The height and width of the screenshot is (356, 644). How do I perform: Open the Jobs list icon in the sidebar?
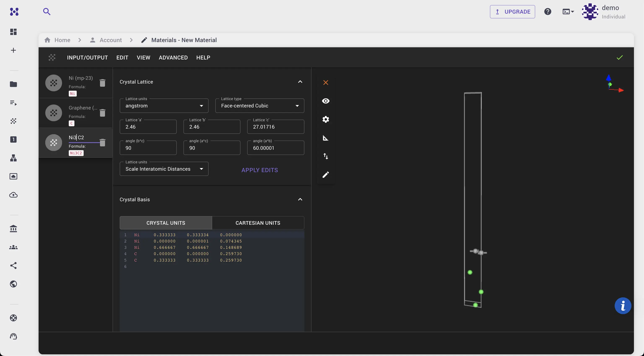[13, 103]
